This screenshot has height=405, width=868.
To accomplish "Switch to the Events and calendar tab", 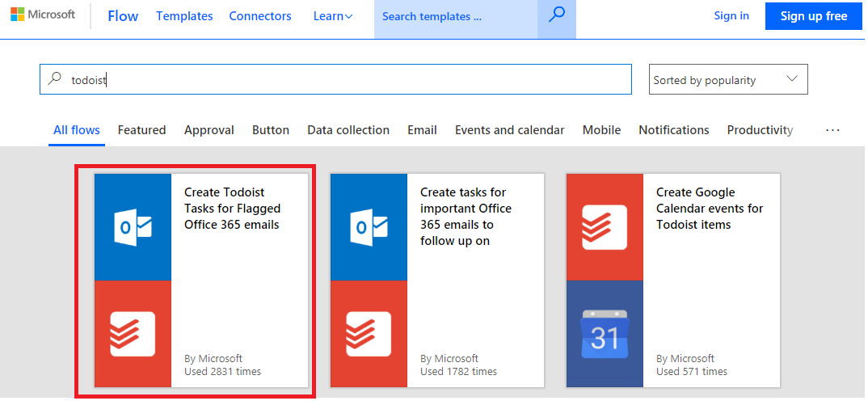I will click(x=510, y=130).
